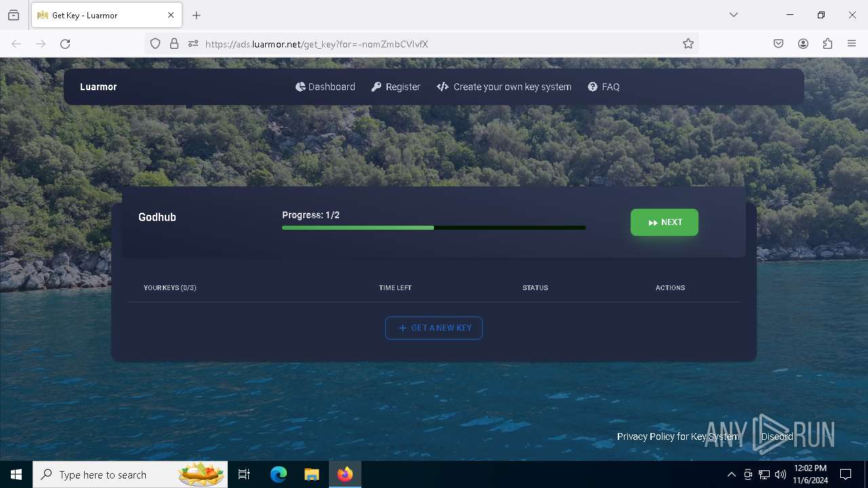Click the Firefox taskbar icon
The width and height of the screenshot is (868, 488).
345,474
